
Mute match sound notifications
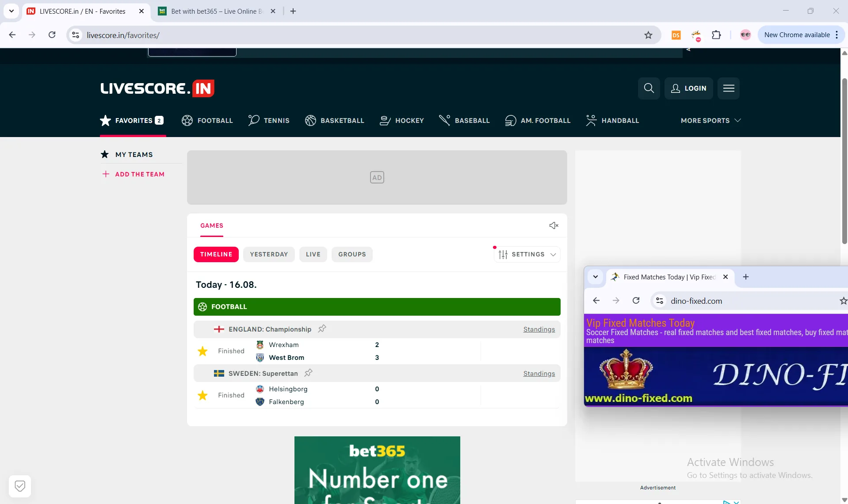[x=554, y=225]
